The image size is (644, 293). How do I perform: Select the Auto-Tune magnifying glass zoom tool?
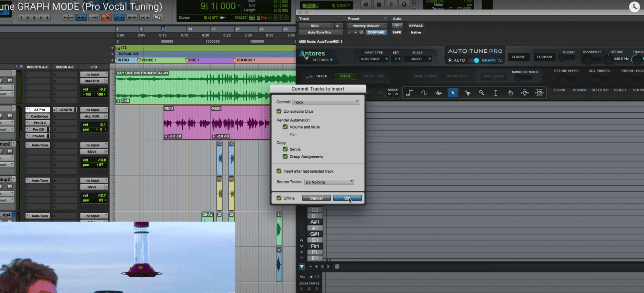(x=481, y=93)
